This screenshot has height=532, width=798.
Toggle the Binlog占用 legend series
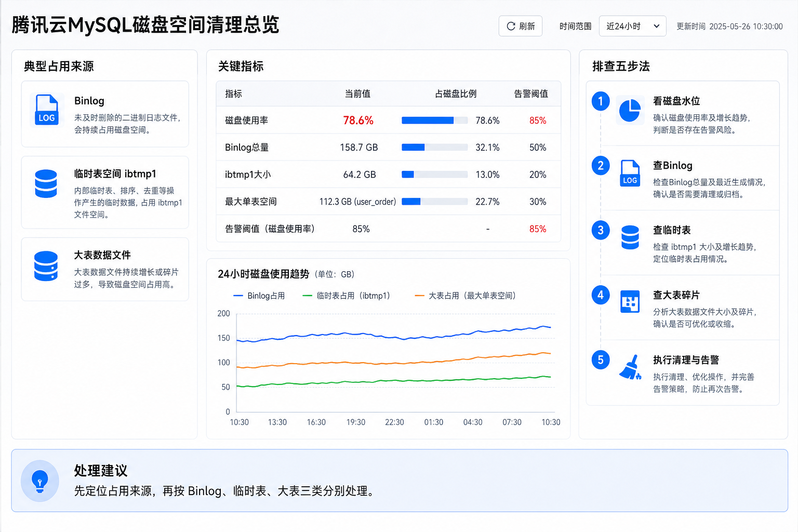[259, 296]
